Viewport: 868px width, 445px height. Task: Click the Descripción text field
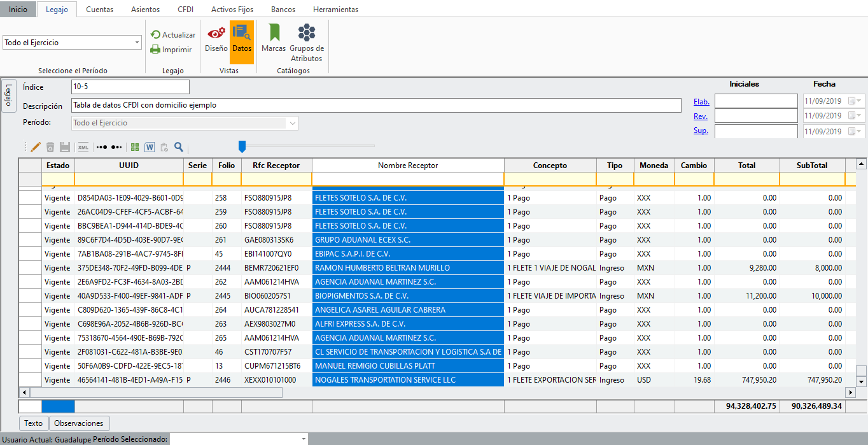tap(376, 105)
